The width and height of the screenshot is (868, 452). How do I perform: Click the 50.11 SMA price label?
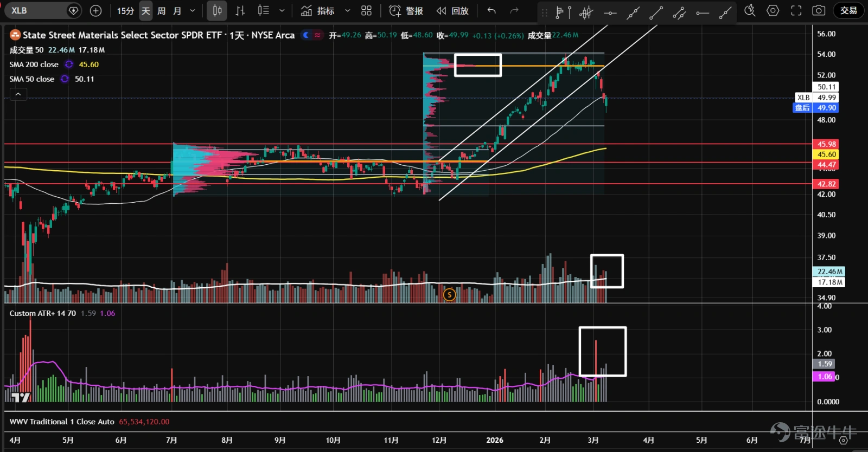point(826,87)
